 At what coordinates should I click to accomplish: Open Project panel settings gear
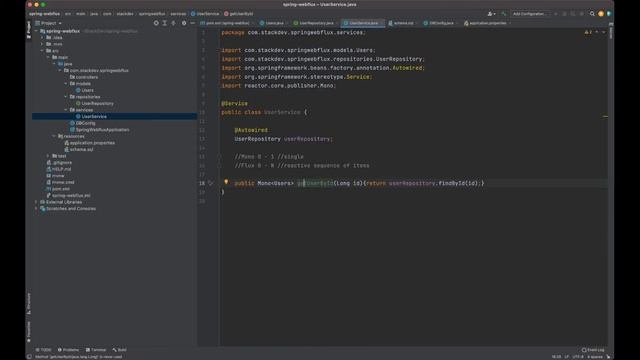tap(184, 23)
